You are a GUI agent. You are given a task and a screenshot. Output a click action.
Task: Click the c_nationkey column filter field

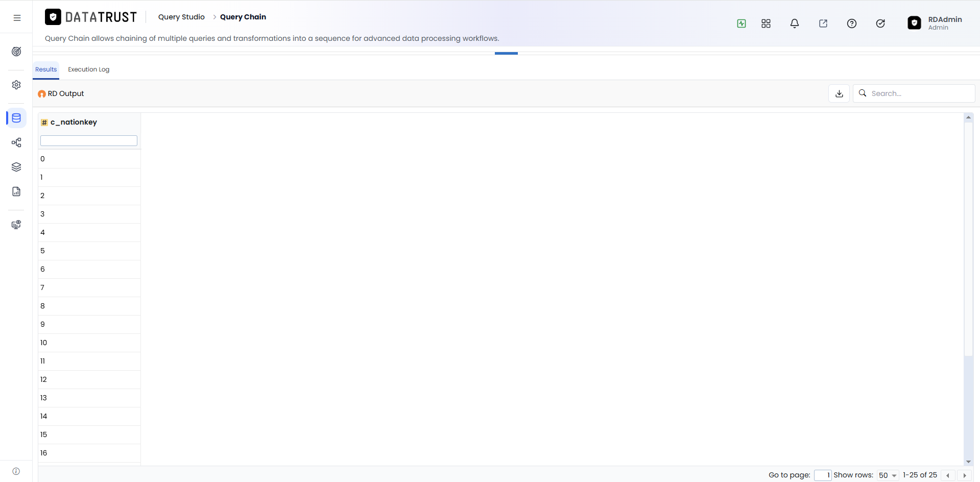[x=89, y=140]
